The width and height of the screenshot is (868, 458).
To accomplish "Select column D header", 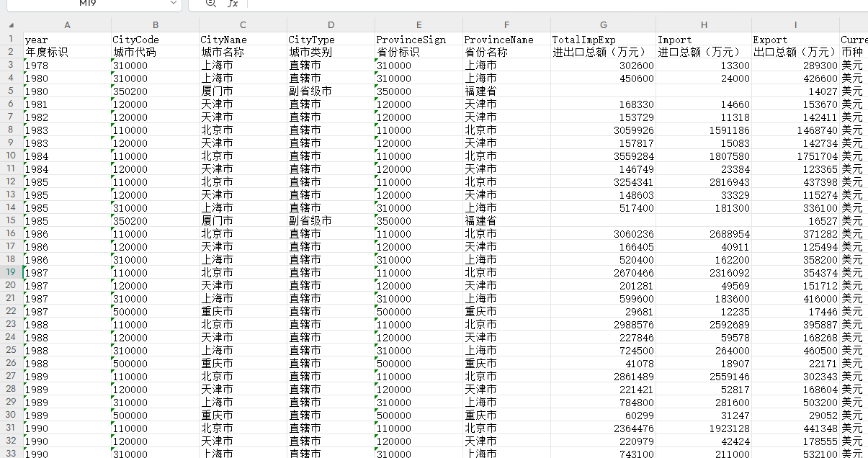I will pyautogui.click(x=331, y=24).
